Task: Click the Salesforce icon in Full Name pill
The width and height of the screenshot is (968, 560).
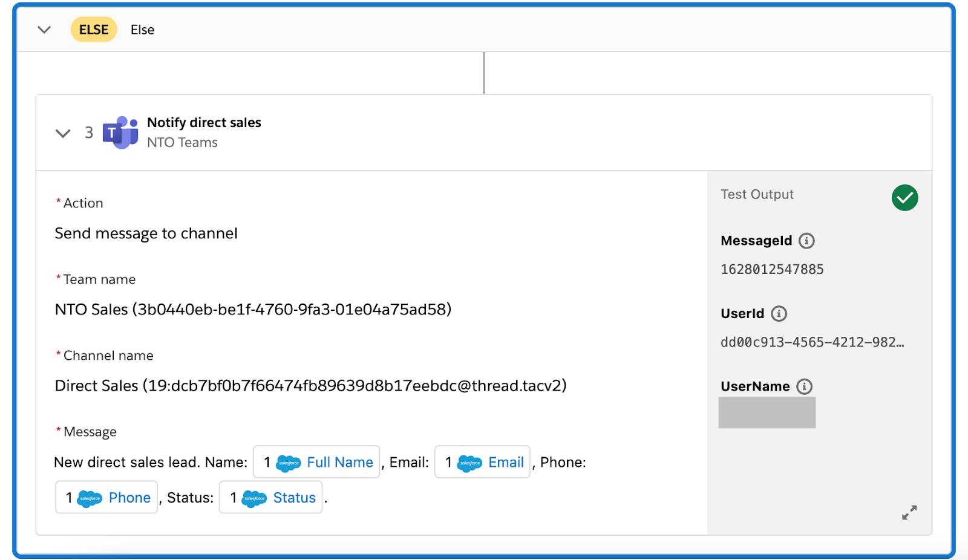Action: (x=289, y=463)
